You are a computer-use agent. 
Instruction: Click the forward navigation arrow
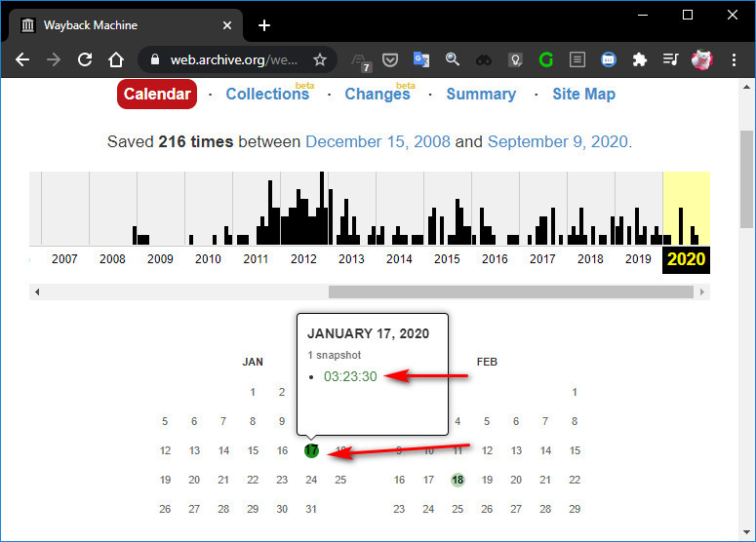click(54, 59)
